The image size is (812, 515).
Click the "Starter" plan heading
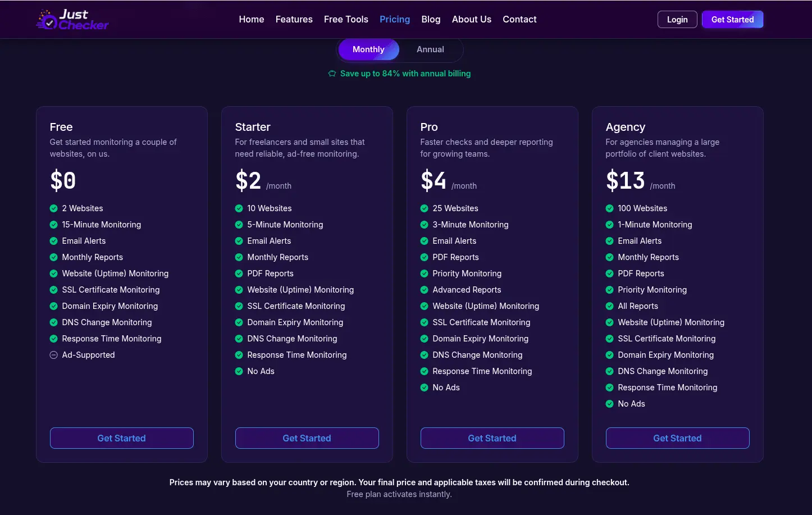[x=253, y=127]
